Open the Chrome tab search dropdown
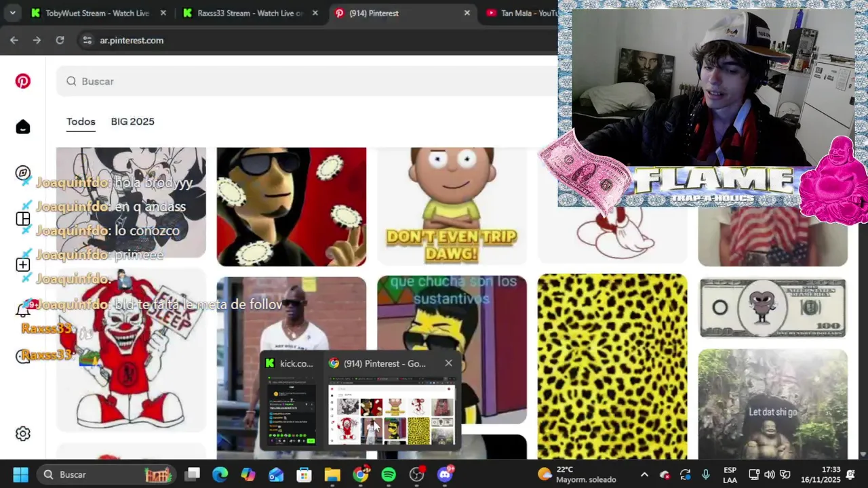The width and height of the screenshot is (868, 488). click(x=12, y=13)
